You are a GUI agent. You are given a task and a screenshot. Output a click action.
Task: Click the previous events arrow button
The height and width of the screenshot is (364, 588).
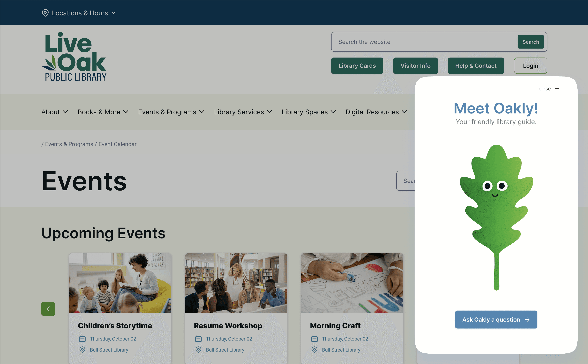click(48, 309)
